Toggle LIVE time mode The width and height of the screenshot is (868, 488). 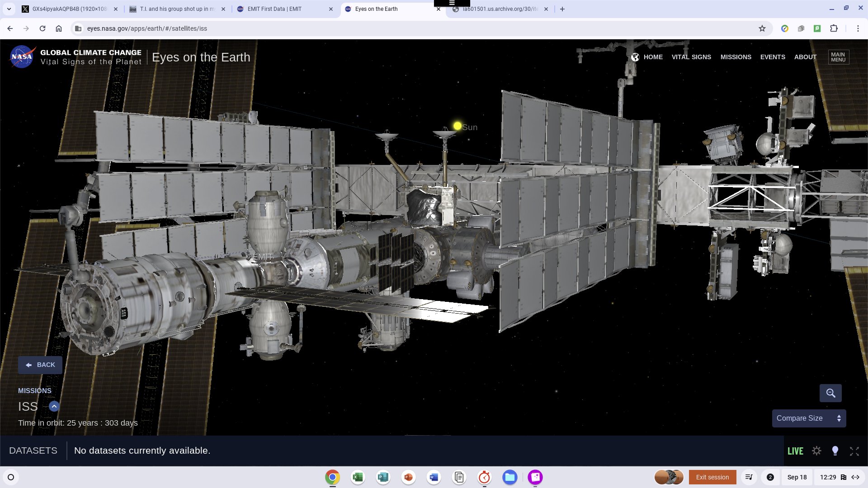tap(795, 451)
